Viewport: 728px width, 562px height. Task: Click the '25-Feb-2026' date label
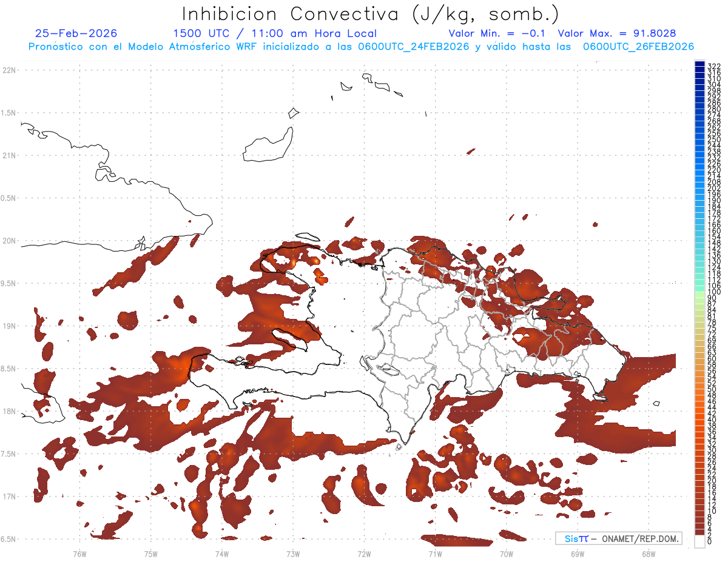coord(76,33)
